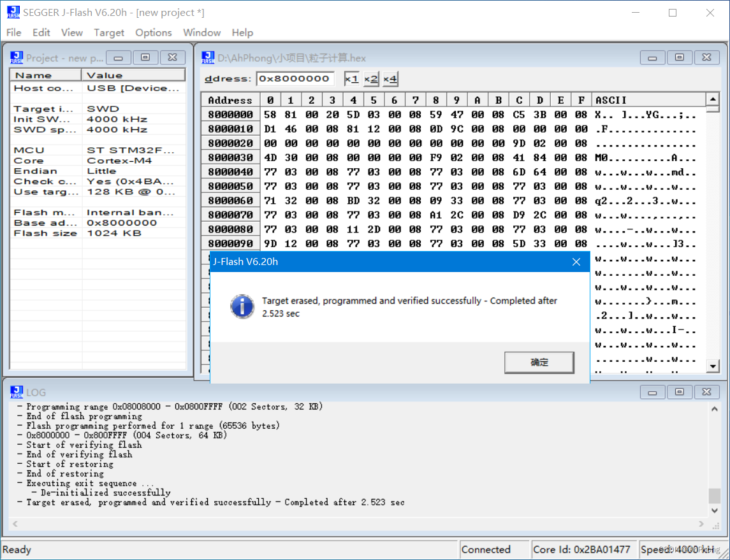Focus the Address input field 0x8000000
The image size is (730, 560).
tap(295, 78)
